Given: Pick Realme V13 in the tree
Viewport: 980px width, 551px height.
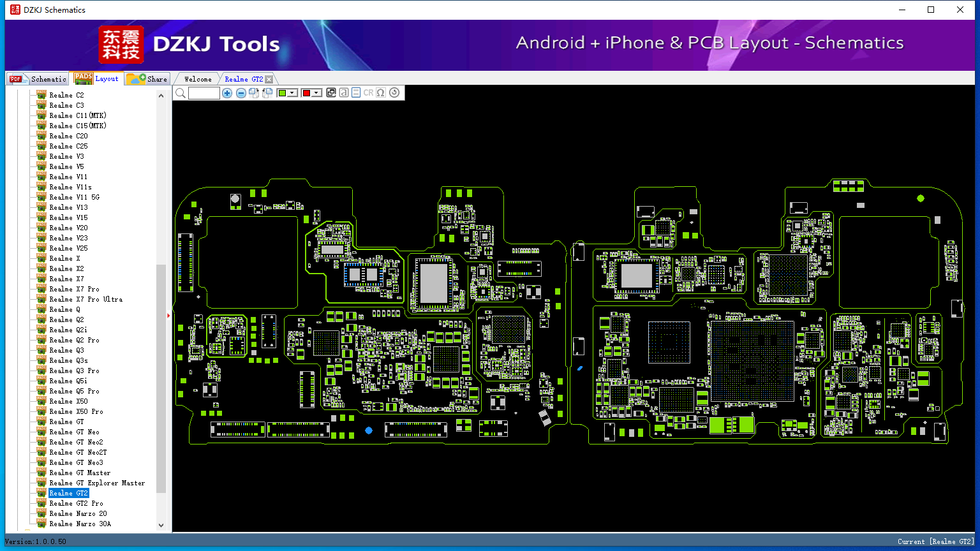Looking at the screenshot, I should pyautogui.click(x=69, y=207).
